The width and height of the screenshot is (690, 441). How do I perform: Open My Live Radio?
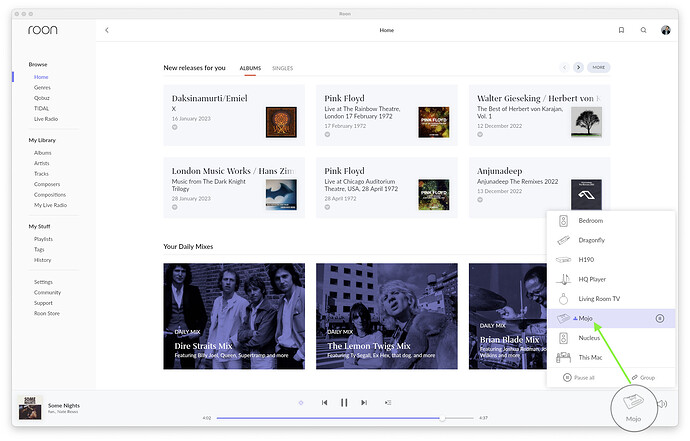51,205
